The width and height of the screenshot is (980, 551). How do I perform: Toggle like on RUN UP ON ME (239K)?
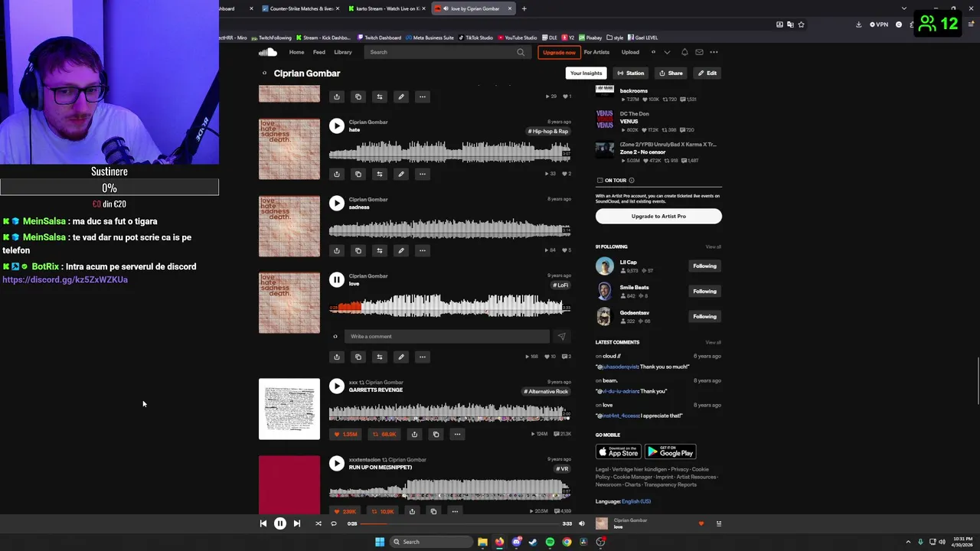[x=345, y=511]
